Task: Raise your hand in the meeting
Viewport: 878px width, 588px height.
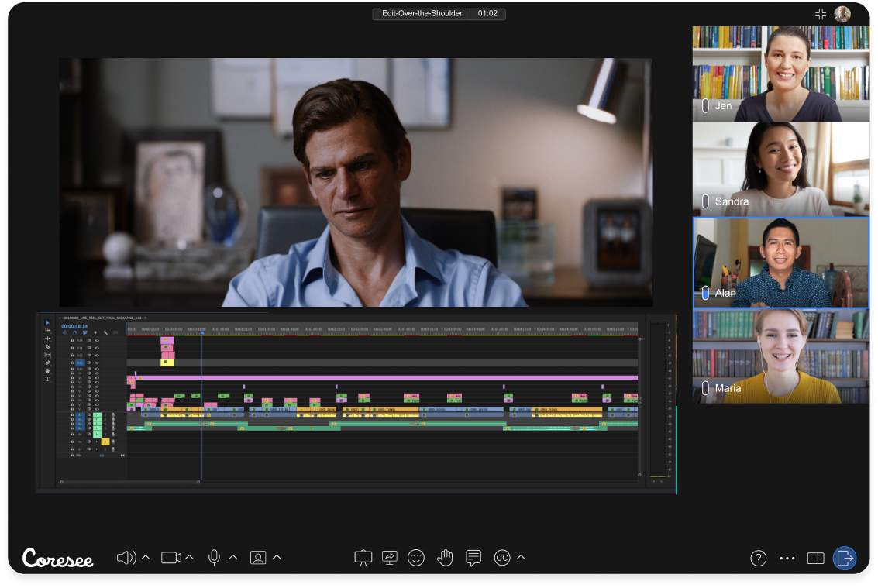Action: point(445,558)
